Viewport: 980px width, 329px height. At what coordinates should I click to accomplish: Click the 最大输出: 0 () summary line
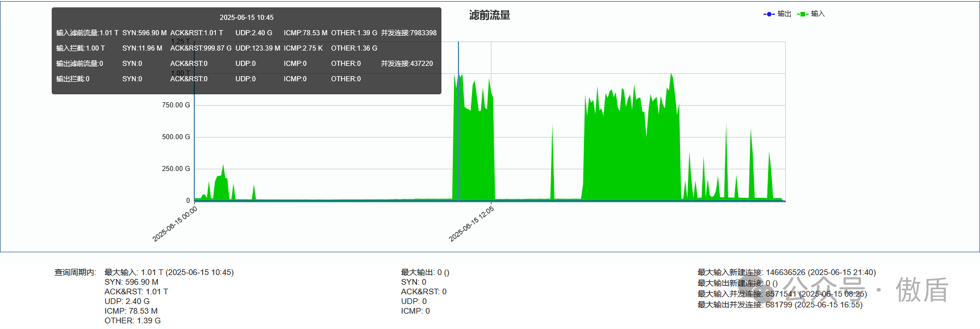pyautogui.click(x=425, y=272)
